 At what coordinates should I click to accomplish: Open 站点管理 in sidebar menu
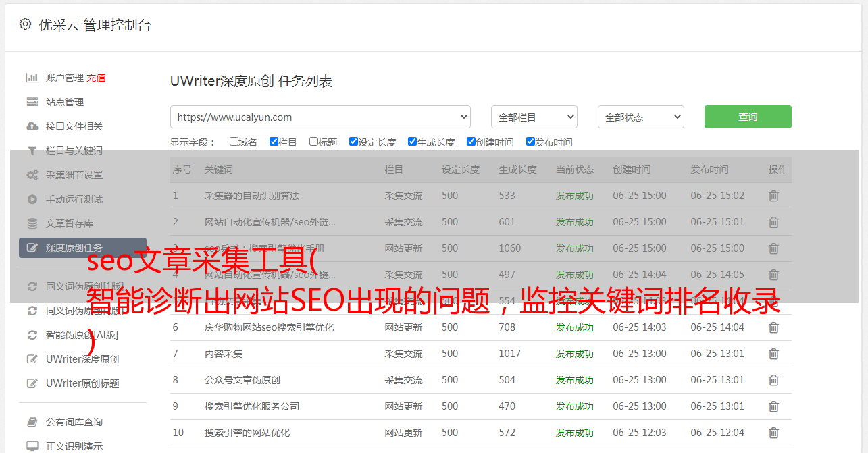pyautogui.click(x=65, y=102)
